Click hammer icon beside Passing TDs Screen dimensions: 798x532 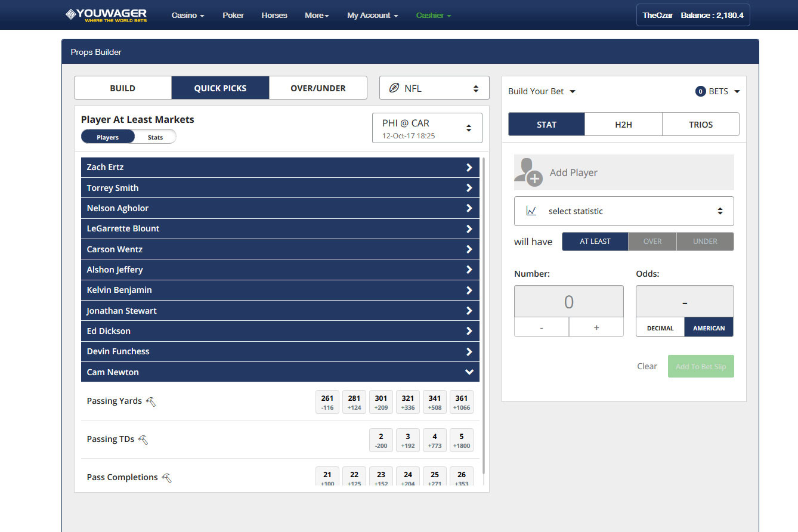coord(143,440)
